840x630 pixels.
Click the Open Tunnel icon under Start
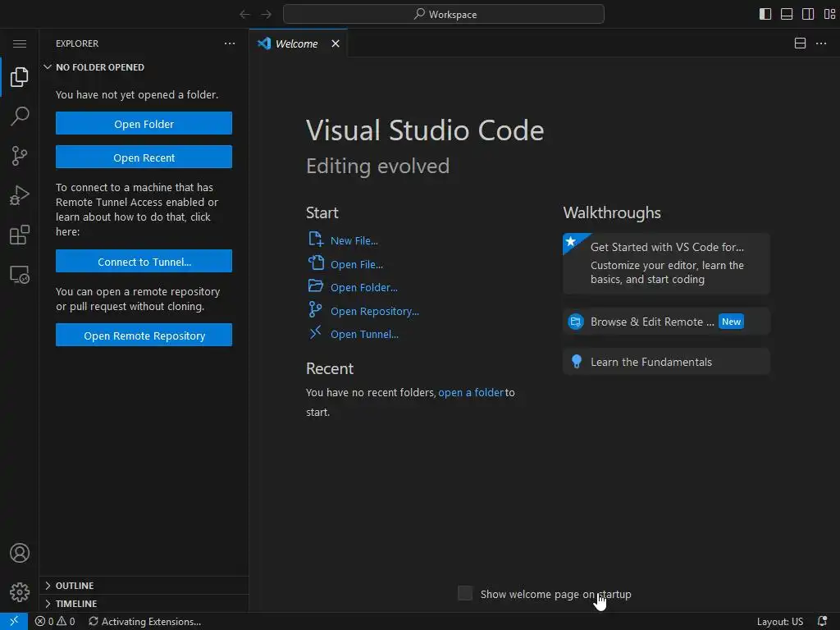click(x=316, y=333)
